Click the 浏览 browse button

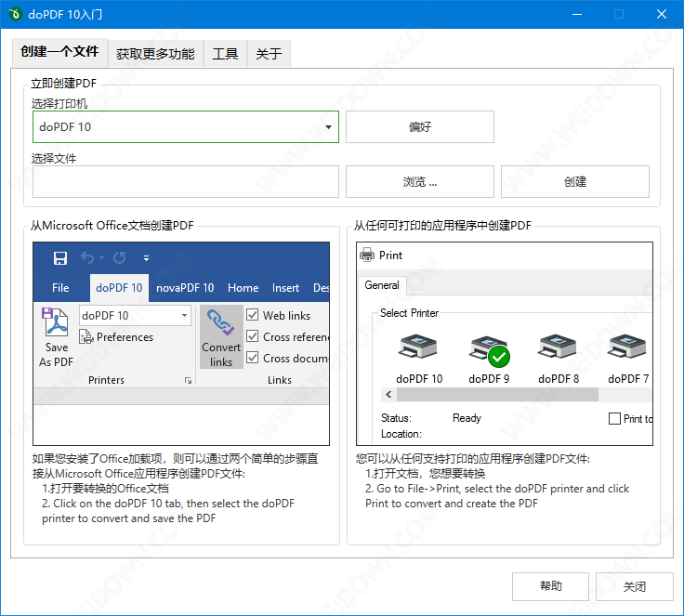[419, 182]
